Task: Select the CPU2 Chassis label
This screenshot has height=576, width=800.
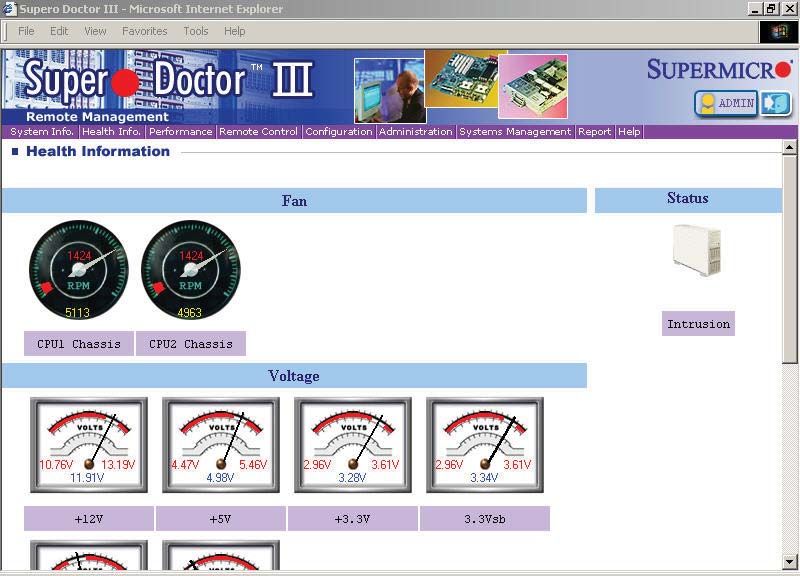Action: (191, 344)
